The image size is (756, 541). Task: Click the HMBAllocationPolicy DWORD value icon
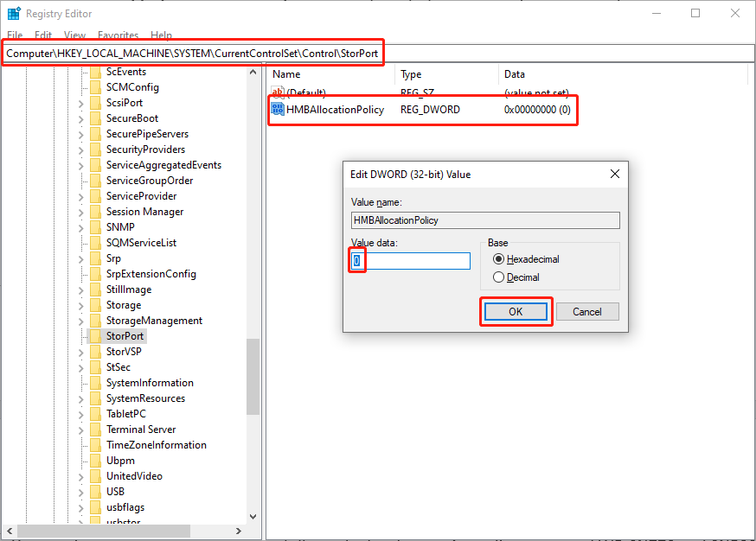click(x=278, y=110)
